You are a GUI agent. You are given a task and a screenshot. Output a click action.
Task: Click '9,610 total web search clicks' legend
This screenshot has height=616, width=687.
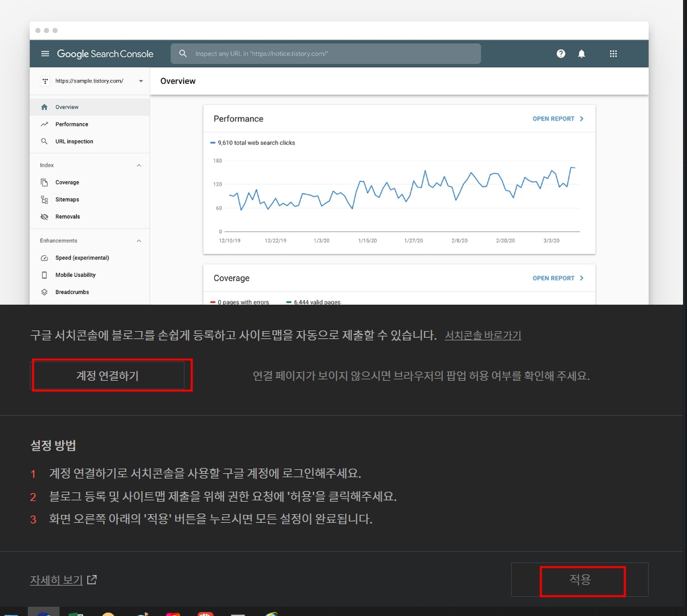pos(253,143)
